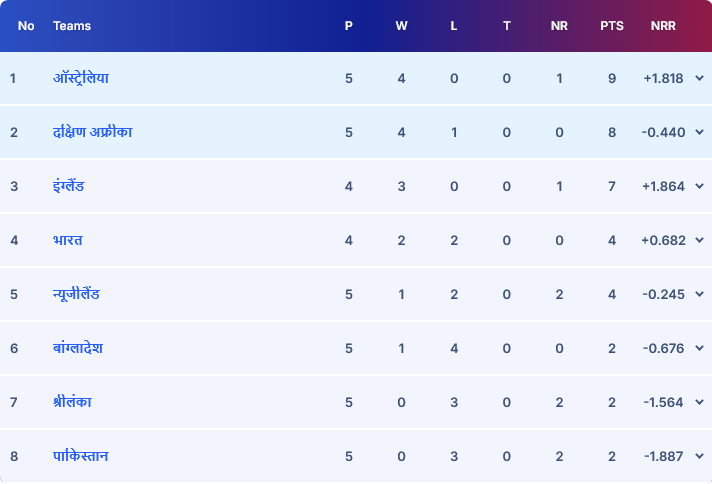Click the बांग्लादेश team name
The height and width of the screenshot is (484, 712).
pyautogui.click(x=78, y=348)
